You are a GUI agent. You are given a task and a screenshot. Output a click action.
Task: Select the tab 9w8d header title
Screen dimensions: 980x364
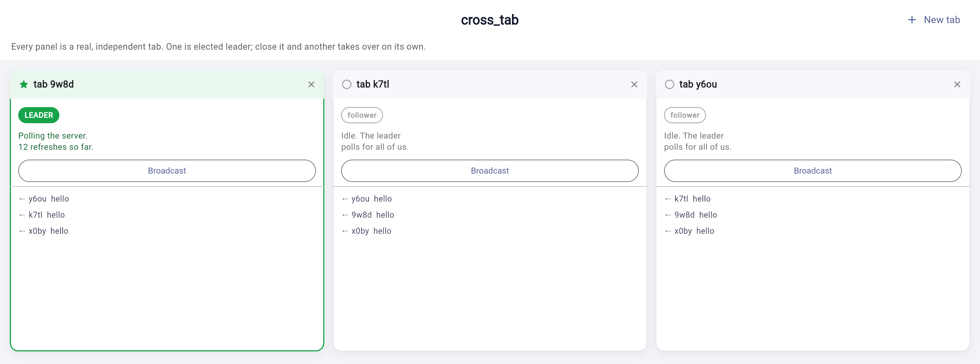(x=54, y=84)
